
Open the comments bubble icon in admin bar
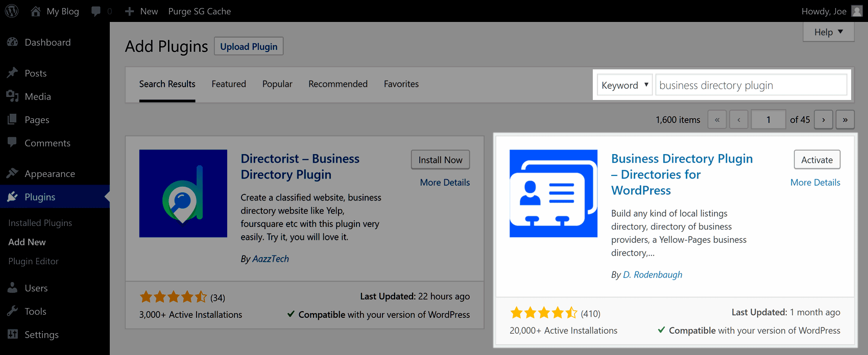[96, 11]
